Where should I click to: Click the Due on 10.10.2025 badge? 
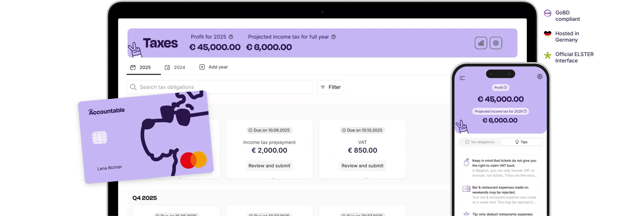coord(362,130)
